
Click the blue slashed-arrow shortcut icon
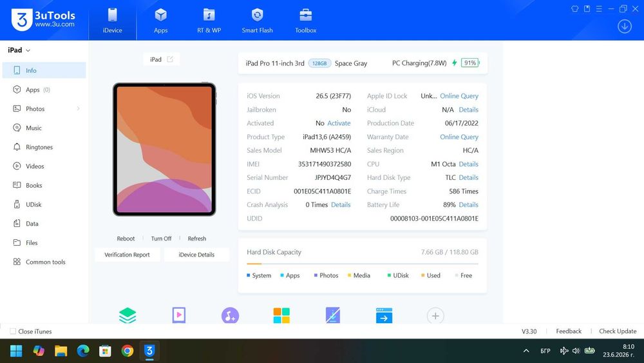(333, 315)
